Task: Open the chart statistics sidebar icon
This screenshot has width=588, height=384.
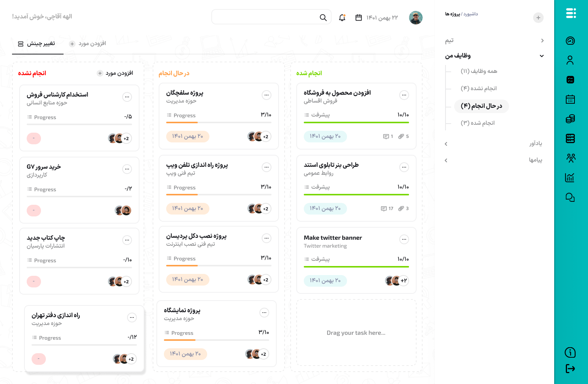Action: [570, 177]
